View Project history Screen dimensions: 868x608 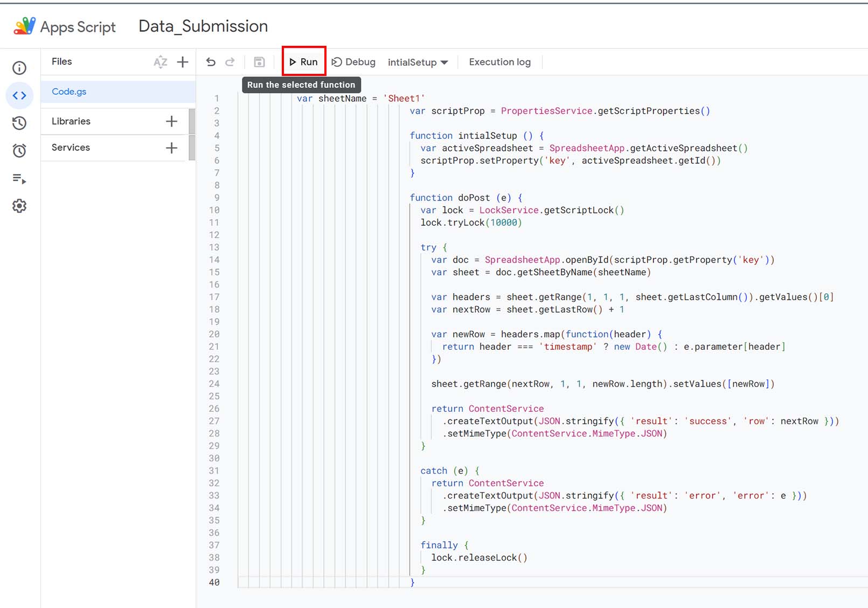click(19, 123)
